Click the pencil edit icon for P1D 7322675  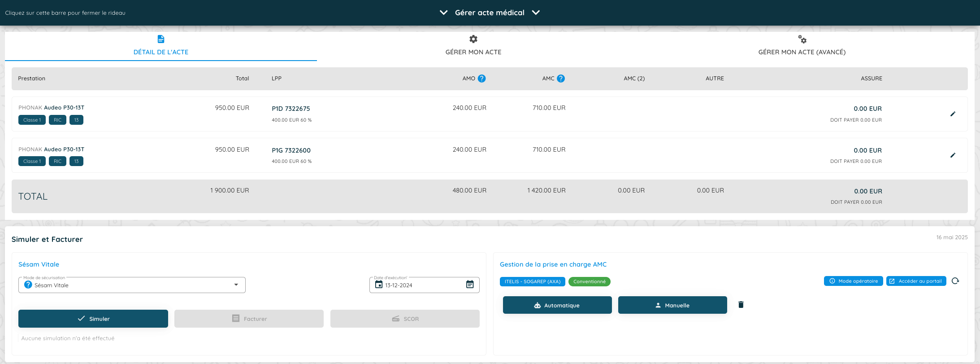pyautogui.click(x=953, y=114)
